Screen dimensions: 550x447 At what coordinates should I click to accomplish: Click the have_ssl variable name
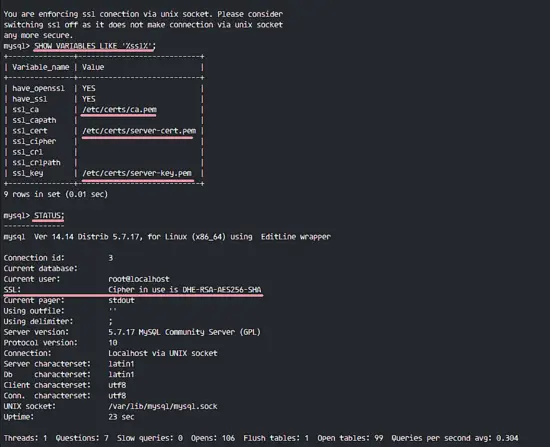(x=29, y=99)
